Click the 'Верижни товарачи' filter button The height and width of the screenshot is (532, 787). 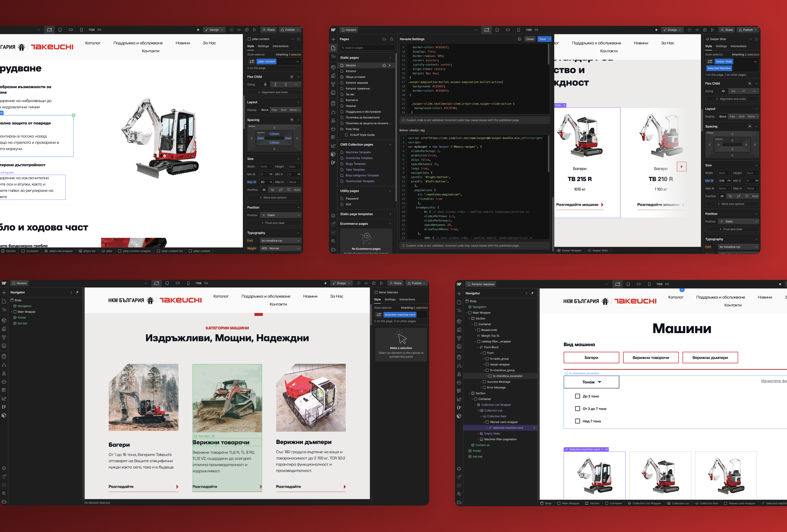point(651,358)
